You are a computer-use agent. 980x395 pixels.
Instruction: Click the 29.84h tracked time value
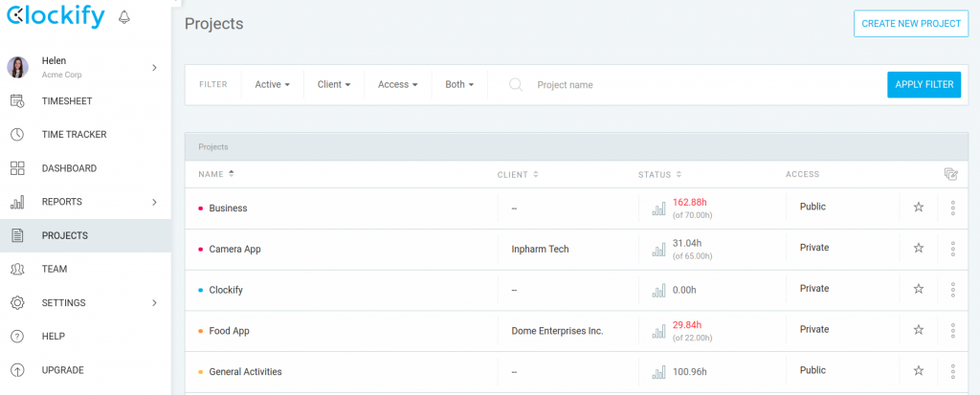click(x=687, y=324)
